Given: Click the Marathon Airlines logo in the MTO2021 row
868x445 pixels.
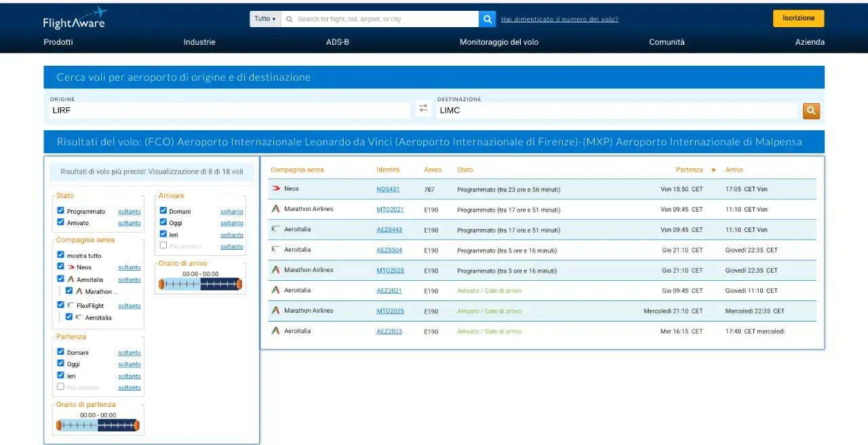Looking at the screenshot, I should 275,209.
